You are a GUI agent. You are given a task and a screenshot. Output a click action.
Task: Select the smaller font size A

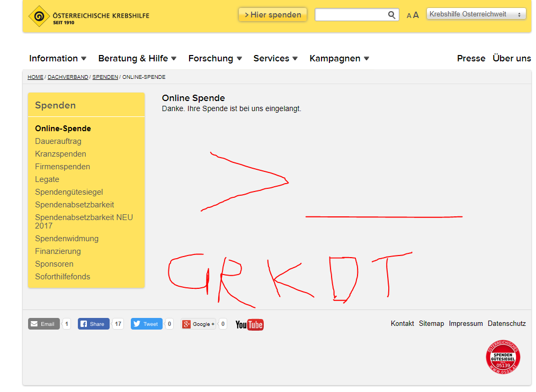coord(408,16)
